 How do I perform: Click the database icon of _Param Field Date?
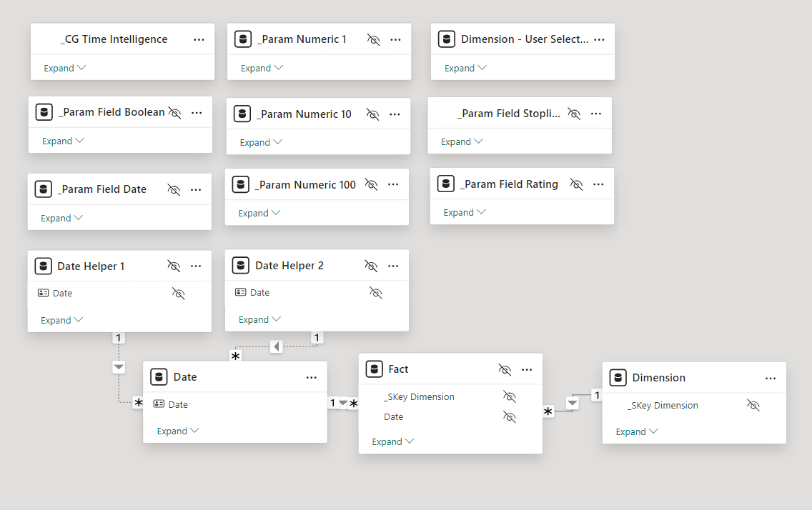[43, 189]
